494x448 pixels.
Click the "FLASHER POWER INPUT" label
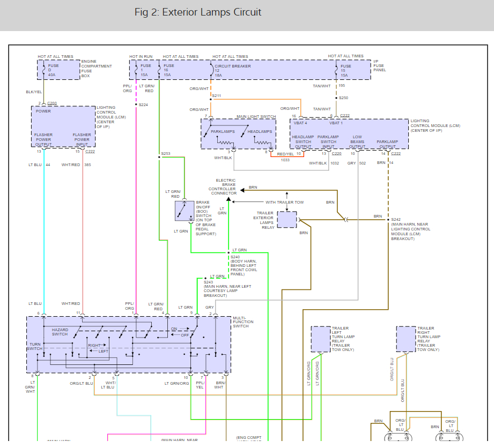coord(82,140)
